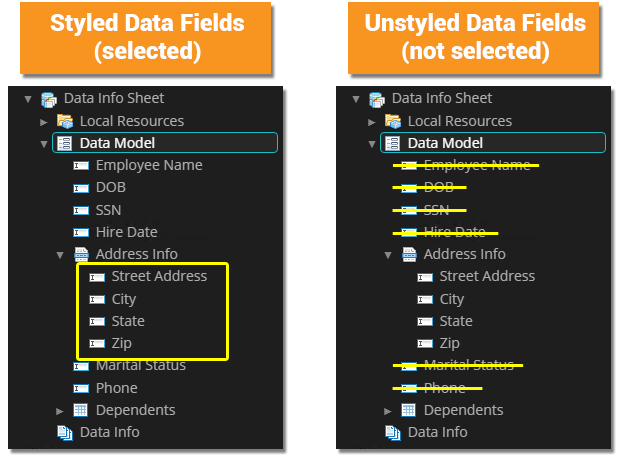621x455 pixels.
Task: Click Street Address field icon in right panel
Action: tap(424, 276)
